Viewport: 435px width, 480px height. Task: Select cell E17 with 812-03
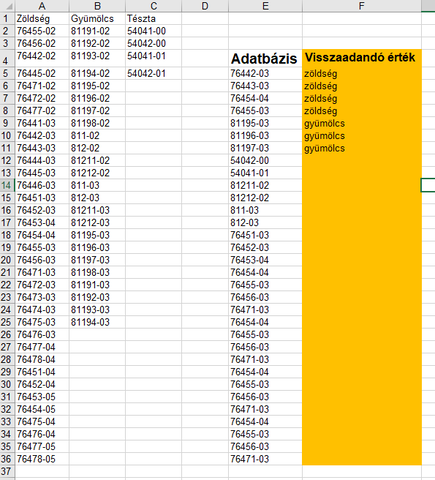click(x=265, y=223)
